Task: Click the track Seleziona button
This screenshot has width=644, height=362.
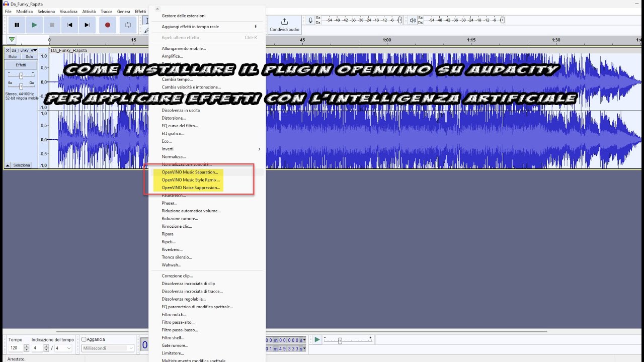Action: [x=22, y=165]
